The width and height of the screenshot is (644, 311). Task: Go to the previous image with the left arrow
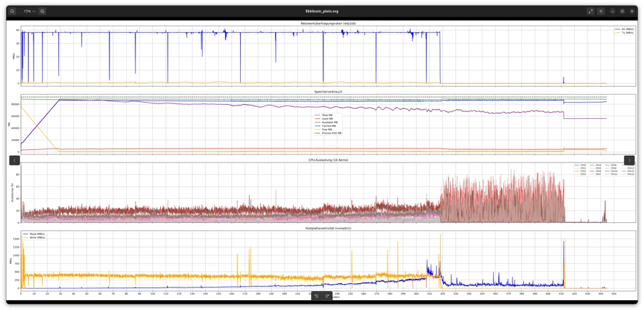tap(15, 160)
